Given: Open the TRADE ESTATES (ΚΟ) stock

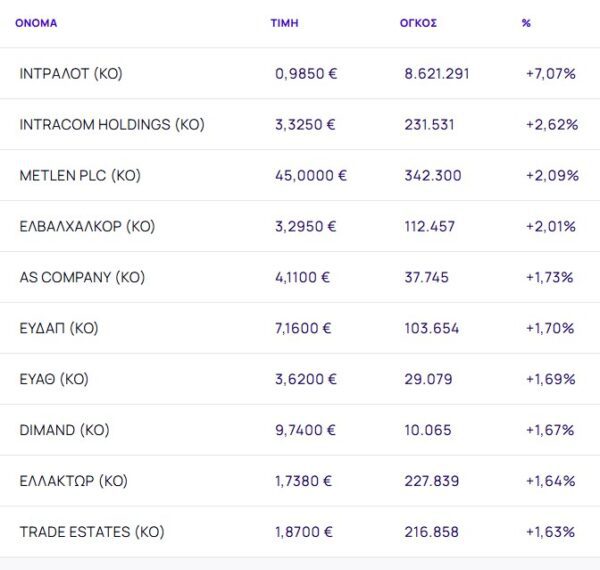Looking at the screenshot, I should (91, 533).
